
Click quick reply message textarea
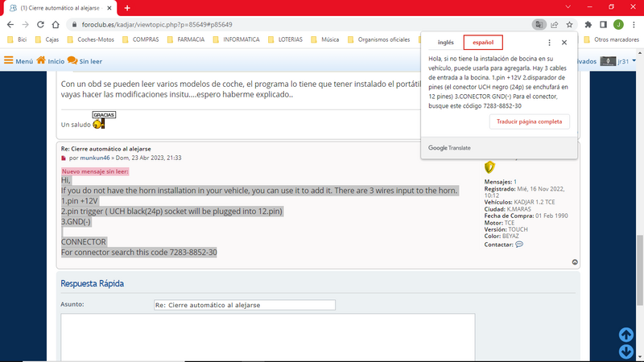pyautogui.click(x=268, y=337)
